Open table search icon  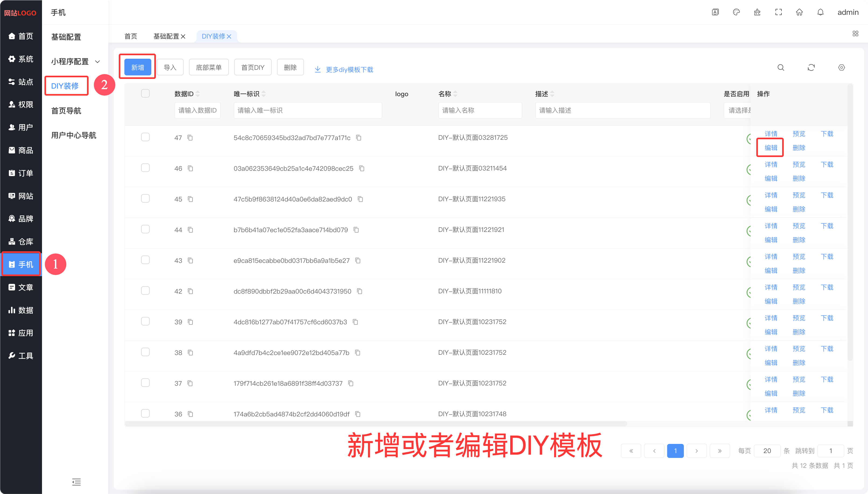click(780, 68)
